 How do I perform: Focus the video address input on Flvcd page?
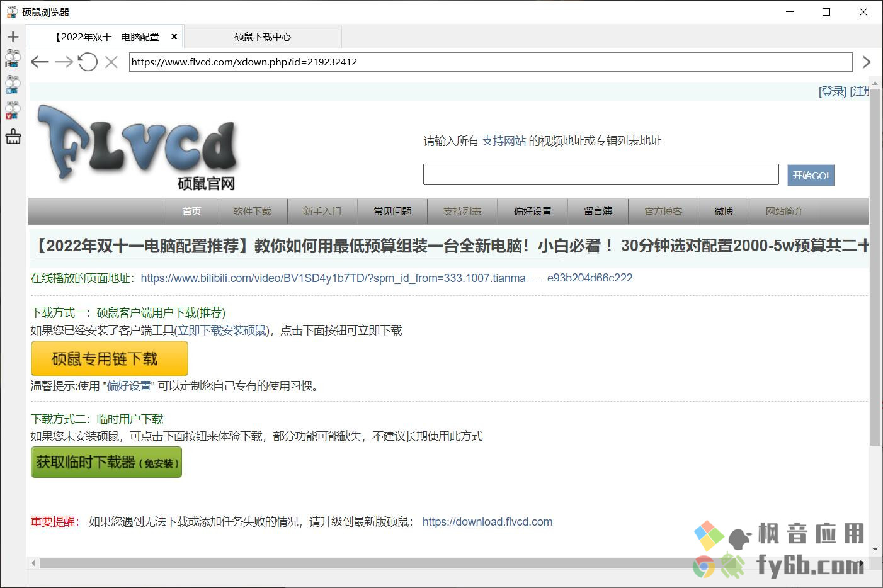point(601,174)
